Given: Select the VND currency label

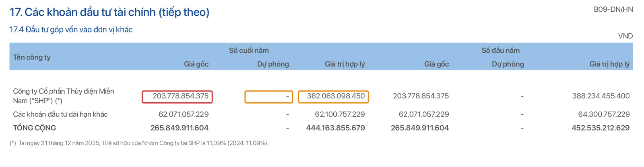Looking at the screenshot, I should coord(625,36).
